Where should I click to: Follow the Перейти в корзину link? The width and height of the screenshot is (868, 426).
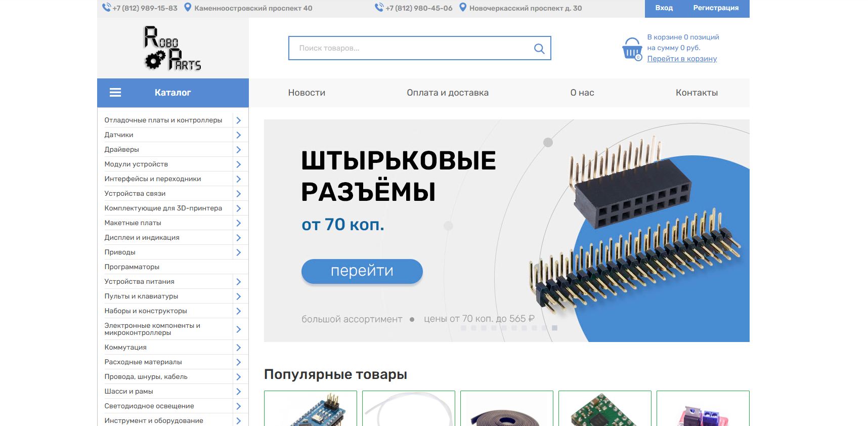[682, 59]
